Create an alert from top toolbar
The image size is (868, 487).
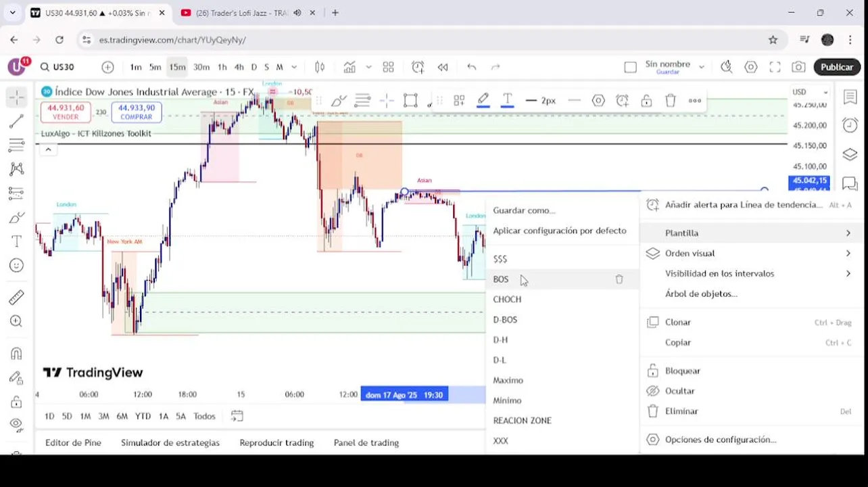click(x=418, y=67)
